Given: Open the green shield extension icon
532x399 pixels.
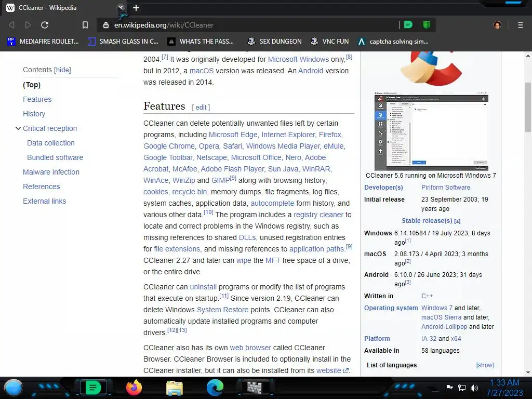Looking at the screenshot, I should coord(427,24).
